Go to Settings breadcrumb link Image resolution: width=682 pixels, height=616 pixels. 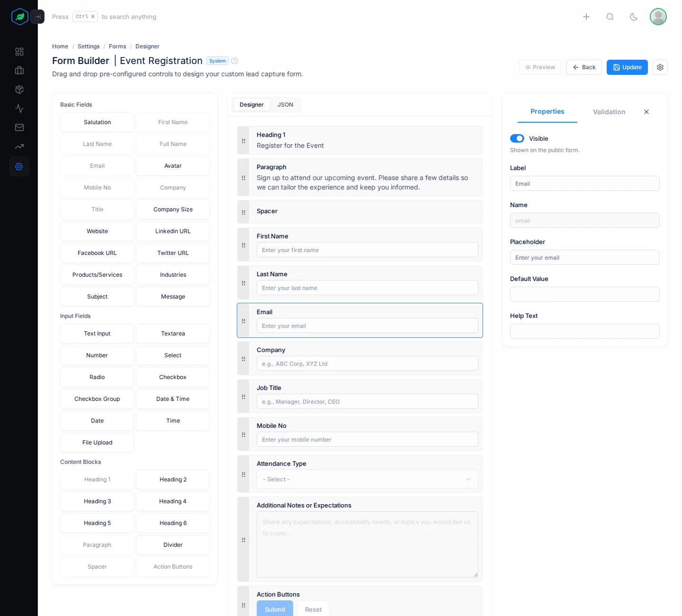point(89,46)
